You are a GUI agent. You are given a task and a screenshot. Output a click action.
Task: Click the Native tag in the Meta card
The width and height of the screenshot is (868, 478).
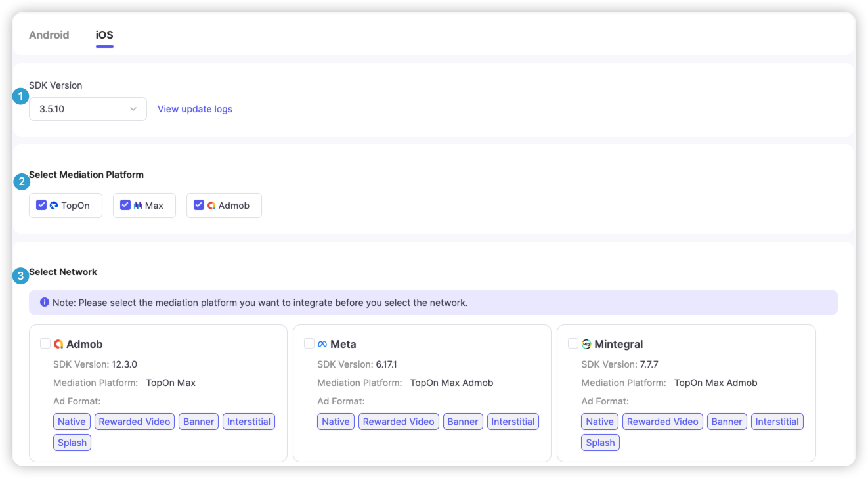click(x=336, y=422)
